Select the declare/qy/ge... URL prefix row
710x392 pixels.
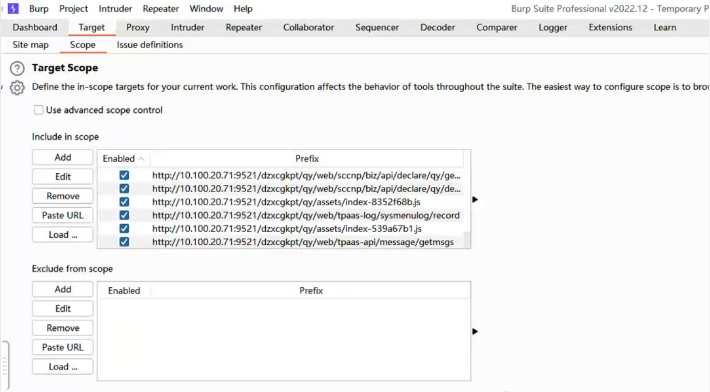[281, 175]
